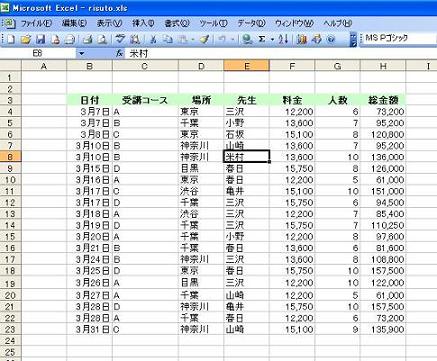437x361 pixels.
Task: Undo the last action with Undo arrow
Action: click(222, 39)
